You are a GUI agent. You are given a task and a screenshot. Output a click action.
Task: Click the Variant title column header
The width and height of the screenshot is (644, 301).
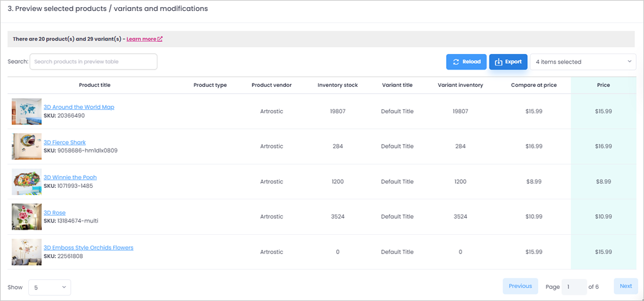click(397, 85)
